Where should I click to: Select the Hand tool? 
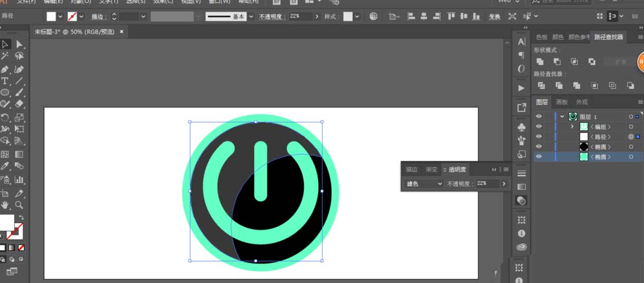5,204
